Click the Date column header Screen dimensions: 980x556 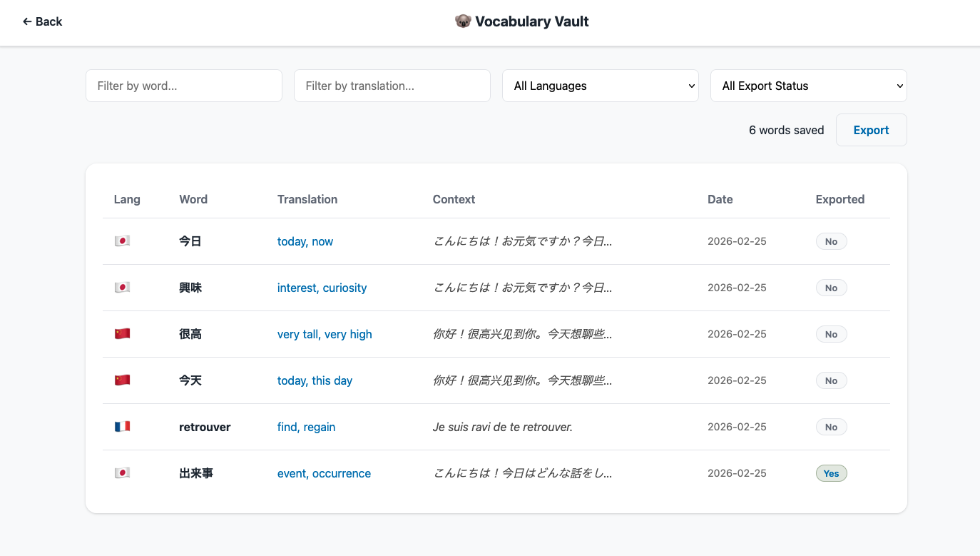point(720,199)
